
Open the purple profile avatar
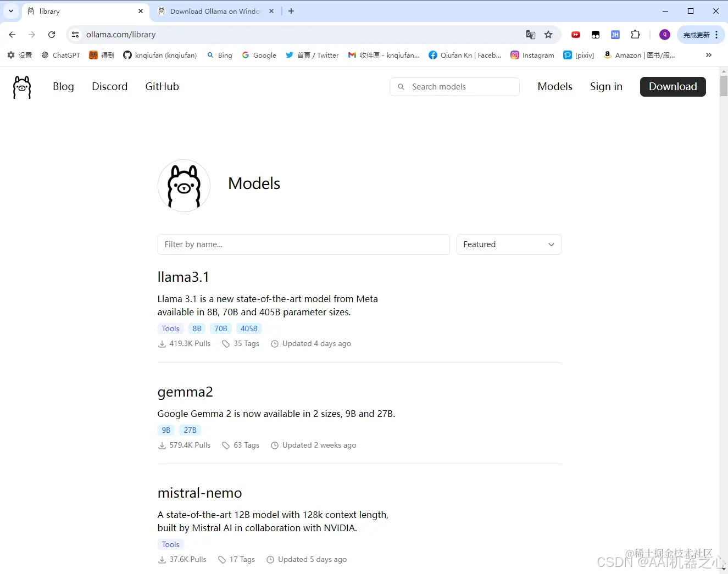[x=665, y=35]
